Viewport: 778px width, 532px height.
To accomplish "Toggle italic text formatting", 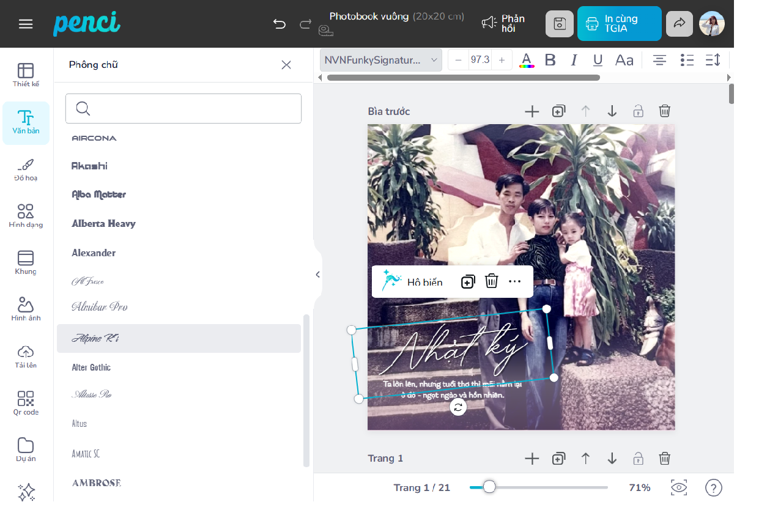I will [574, 60].
